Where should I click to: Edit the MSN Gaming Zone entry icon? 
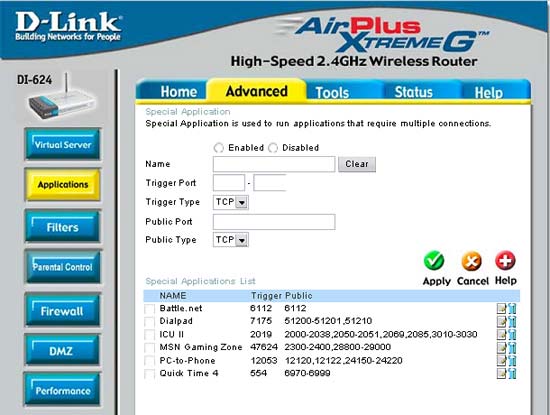(x=502, y=347)
